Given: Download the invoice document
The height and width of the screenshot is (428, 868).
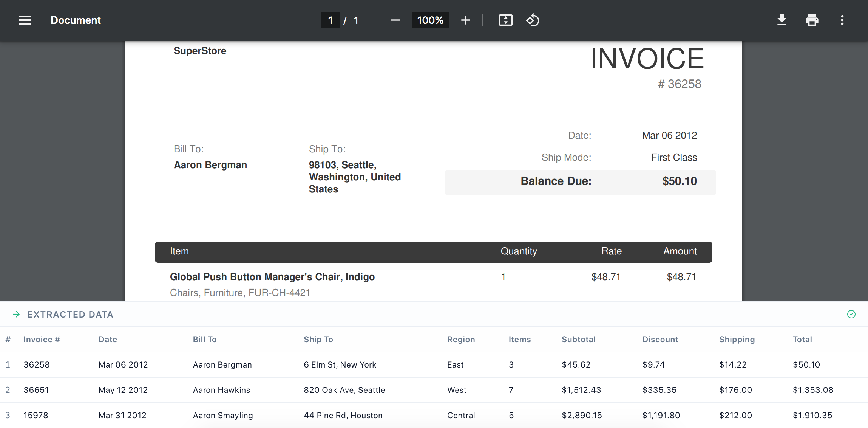Looking at the screenshot, I should pyautogui.click(x=782, y=20).
